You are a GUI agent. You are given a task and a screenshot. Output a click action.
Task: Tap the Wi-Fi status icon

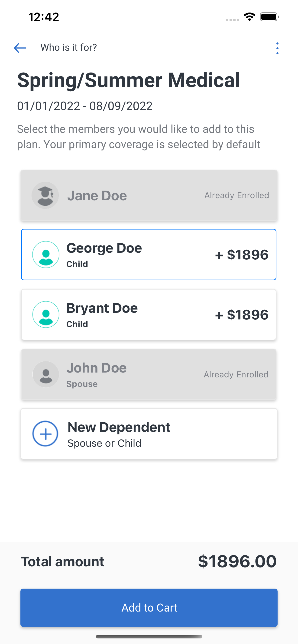[x=249, y=17]
